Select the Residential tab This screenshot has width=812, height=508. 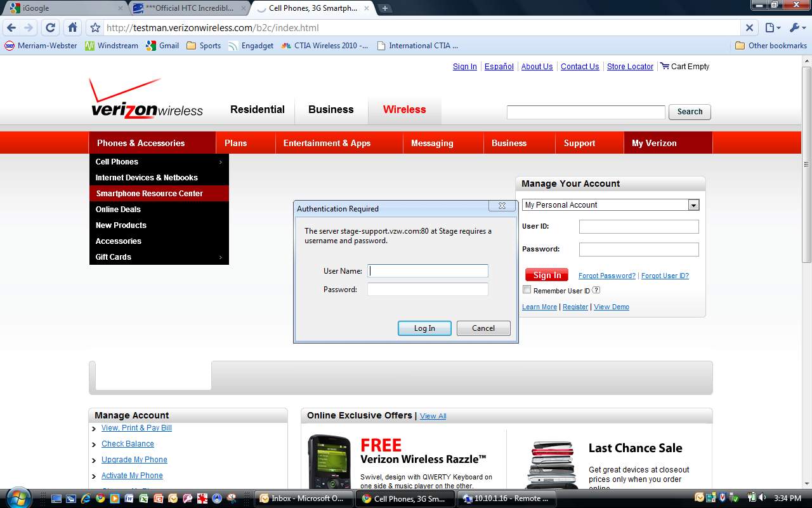258,110
